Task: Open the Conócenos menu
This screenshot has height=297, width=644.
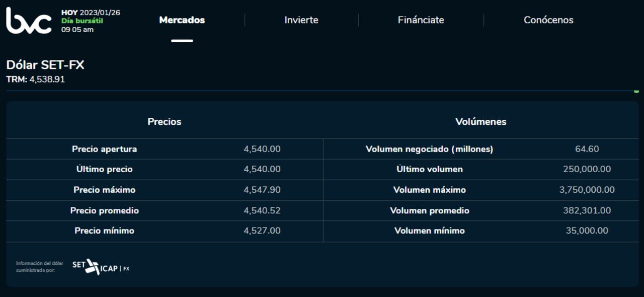Action: tap(548, 20)
